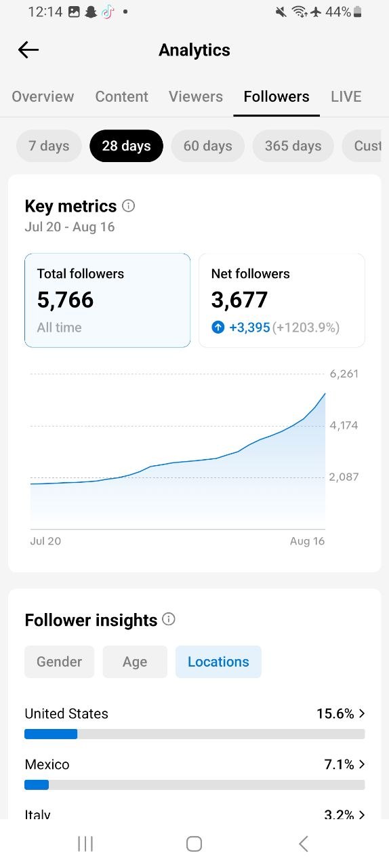Select the 60 days filter
Image resolution: width=389 pixels, height=868 pixels.
pyautogui.click(x=208, y=146)
